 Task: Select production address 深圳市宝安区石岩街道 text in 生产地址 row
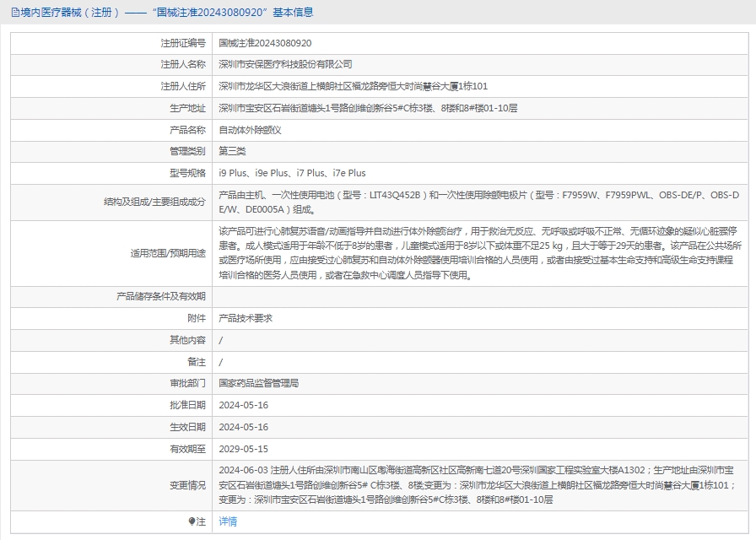[x=368, y=108]
